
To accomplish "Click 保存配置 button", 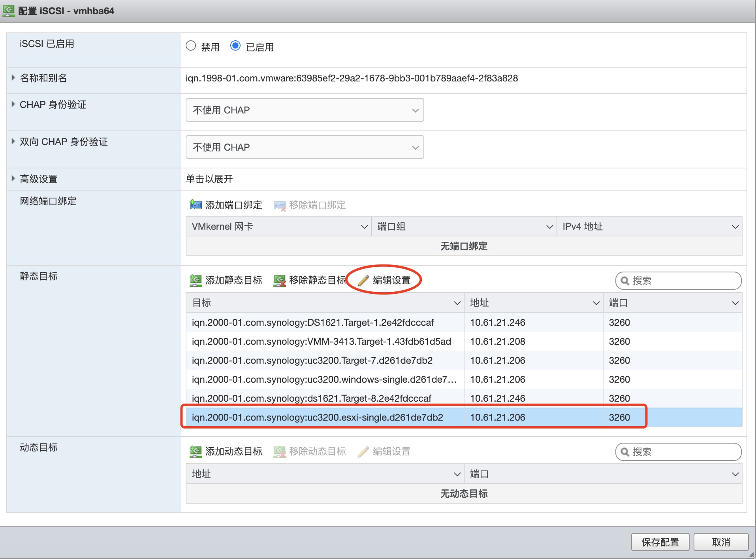I will click(x=660, y=542).
